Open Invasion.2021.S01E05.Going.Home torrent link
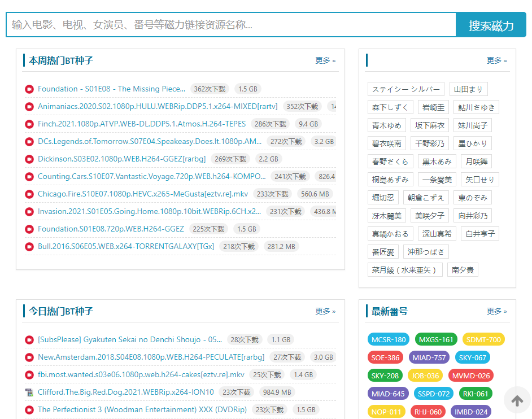The image size is (532, 419). 149,211
